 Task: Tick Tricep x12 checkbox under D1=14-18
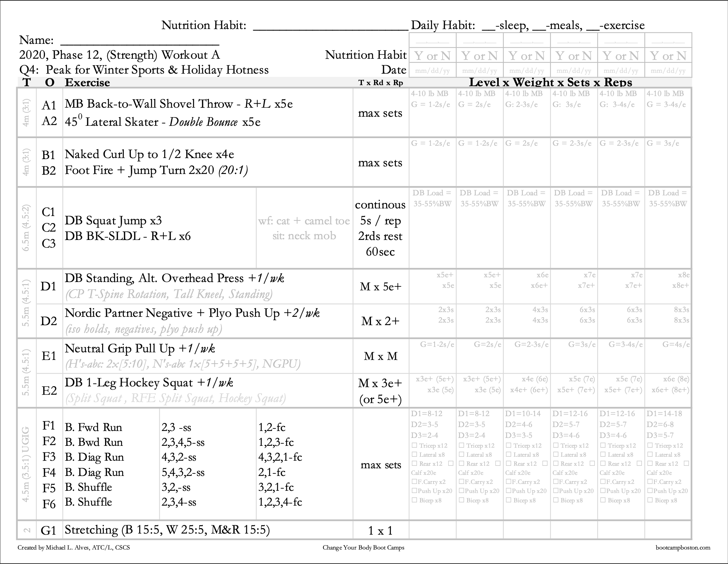(x=650, y=445)
